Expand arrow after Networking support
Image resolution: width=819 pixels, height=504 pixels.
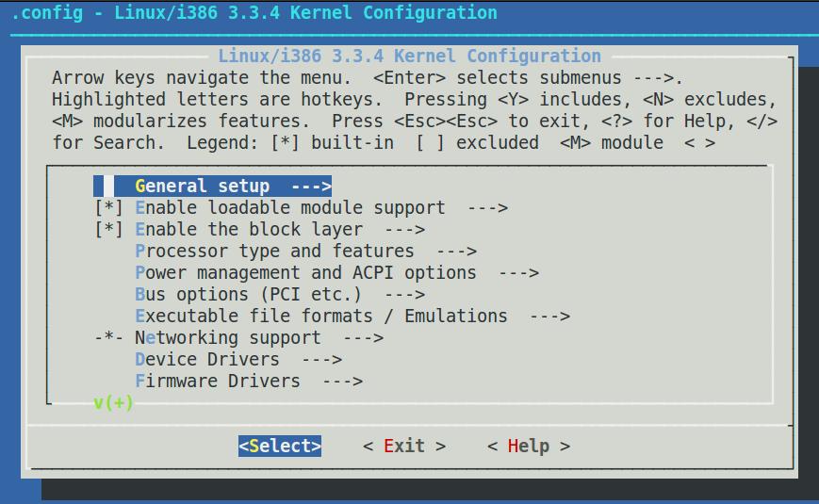(364, 338)
